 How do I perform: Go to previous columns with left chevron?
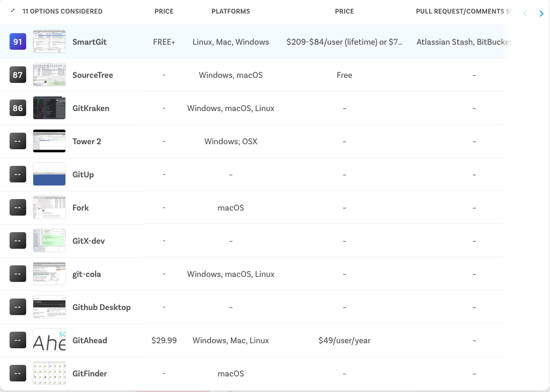point(525,14)
